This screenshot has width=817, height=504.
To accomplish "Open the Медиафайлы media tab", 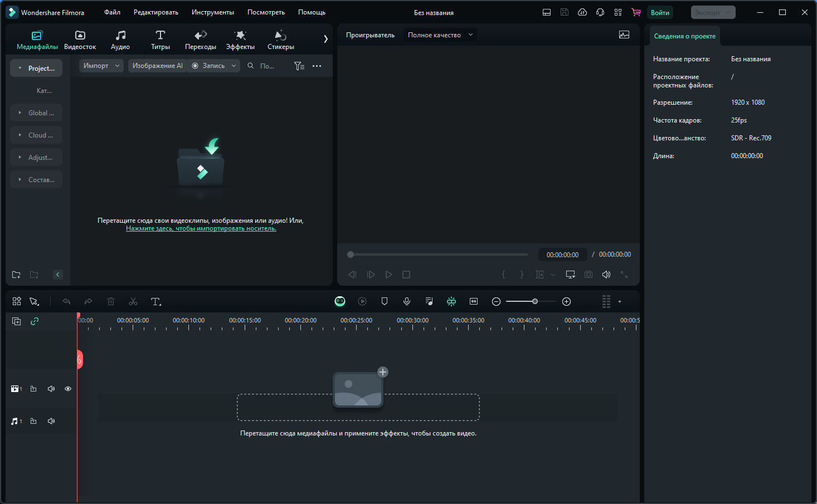I will [37, 41].
